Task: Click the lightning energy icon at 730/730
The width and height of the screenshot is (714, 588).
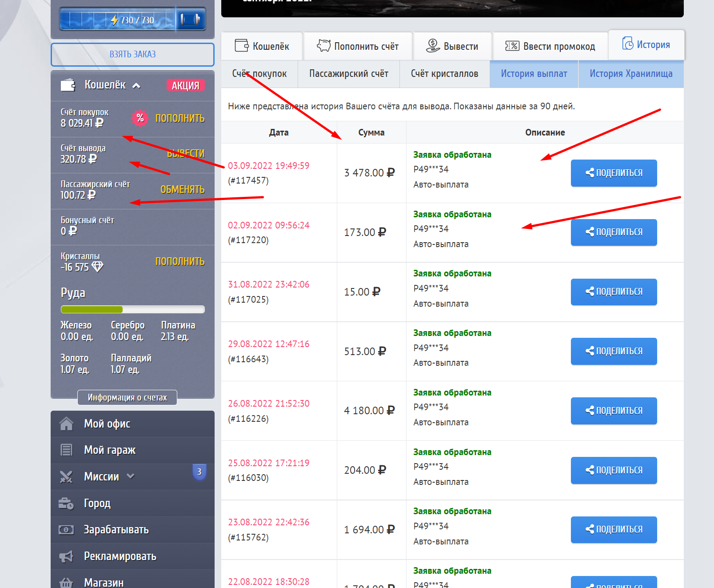Action: 115,20
